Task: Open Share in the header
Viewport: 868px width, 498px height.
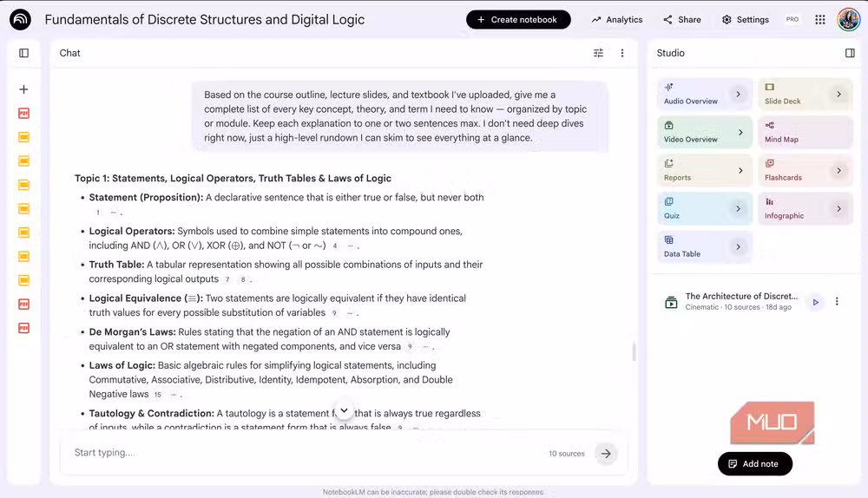Action: (682, 19)
